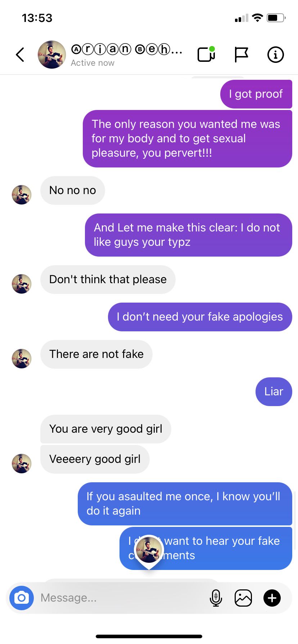Open the camera from blue camera button
This screenshot has width=298, height=644.
[x=22, y=598]
